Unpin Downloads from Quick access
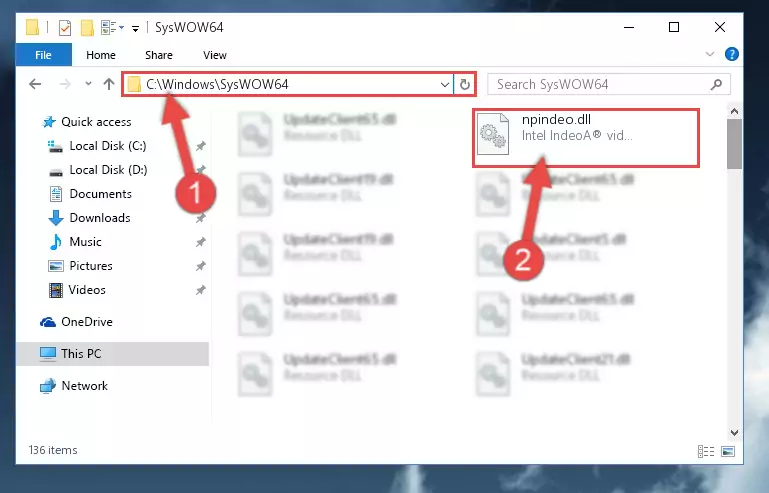769x493 pixels. [200, 218]
